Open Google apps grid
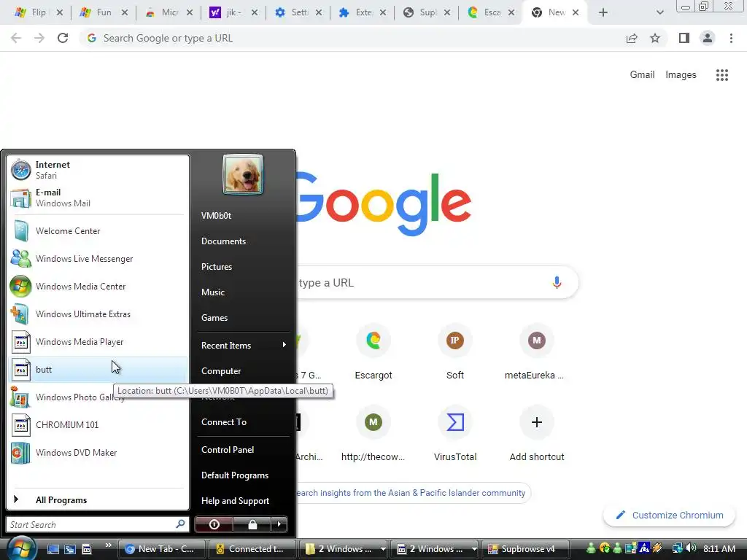Viewport: 747px width, 560px height. [x=721, y=75]
